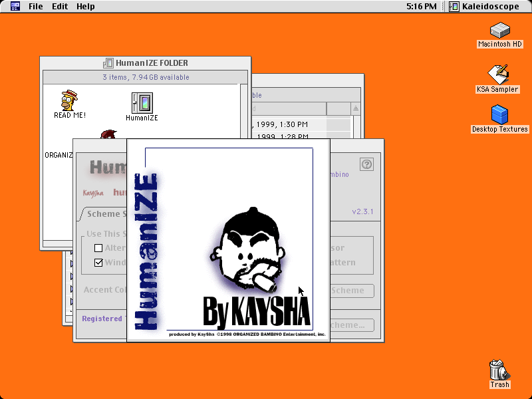Select the HumanIZE scheme file icon
The height and width of the screenshot is (399, 532).
click(x=142, y=103)
